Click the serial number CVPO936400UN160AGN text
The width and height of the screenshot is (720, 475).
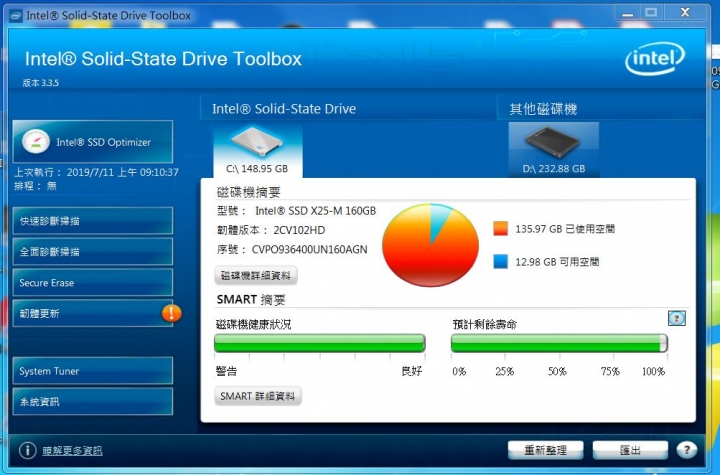[x=309, y=249]
